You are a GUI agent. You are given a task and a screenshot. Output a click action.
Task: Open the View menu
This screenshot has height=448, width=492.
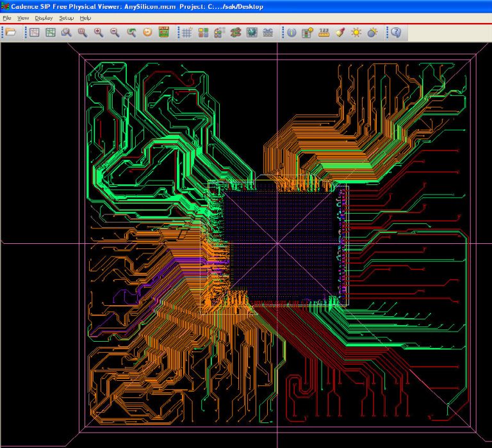[x=23, y=18]
